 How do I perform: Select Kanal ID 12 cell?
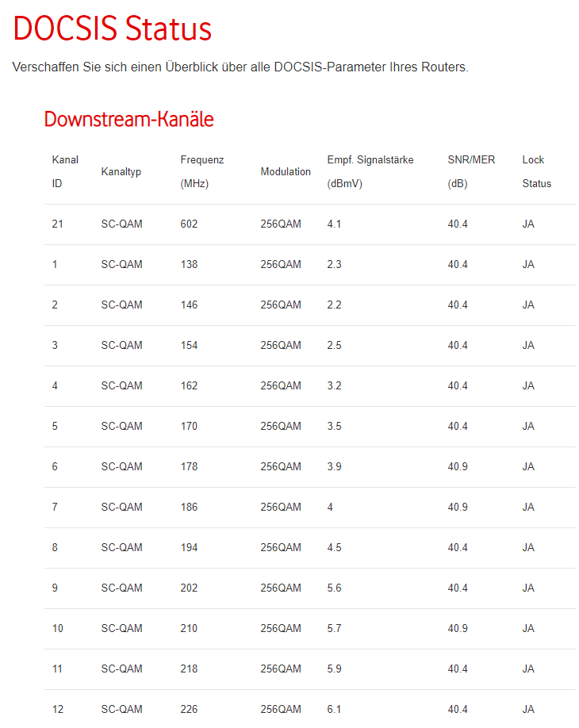pyautogui.click(x=58, y=708)
